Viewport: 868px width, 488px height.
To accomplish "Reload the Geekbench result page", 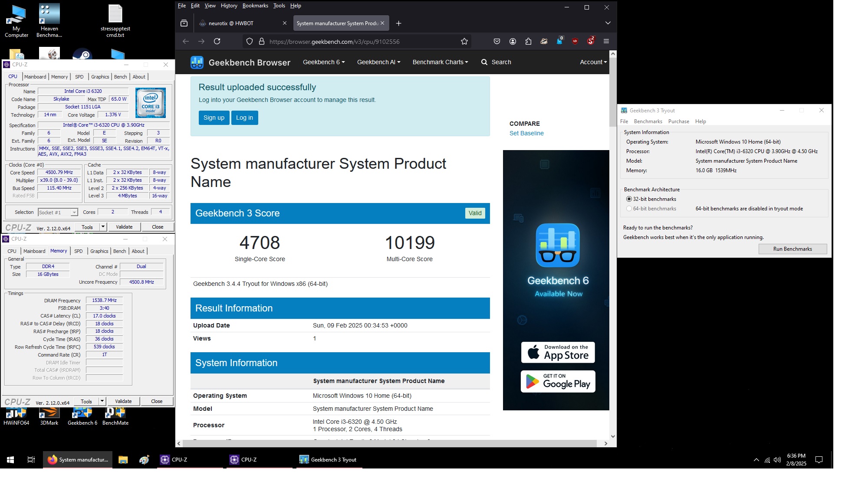I will [x=217, y=41].
